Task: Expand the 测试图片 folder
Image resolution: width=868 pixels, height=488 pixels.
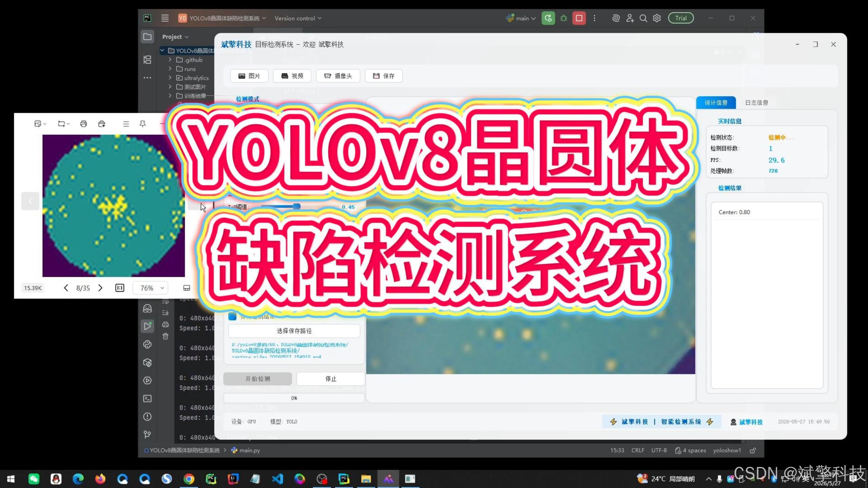Action: pyautogui.click(x=170, y=87)
